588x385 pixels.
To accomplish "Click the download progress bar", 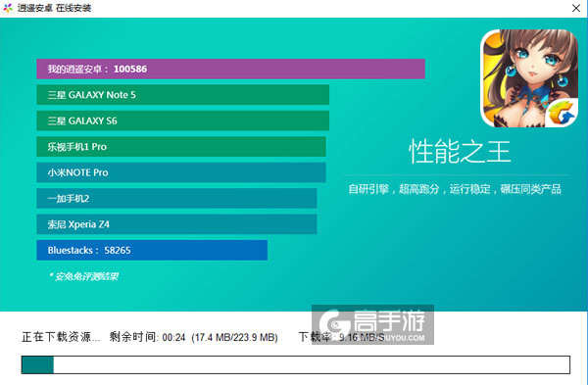I will pyautogui.click(x=296, y=364).
